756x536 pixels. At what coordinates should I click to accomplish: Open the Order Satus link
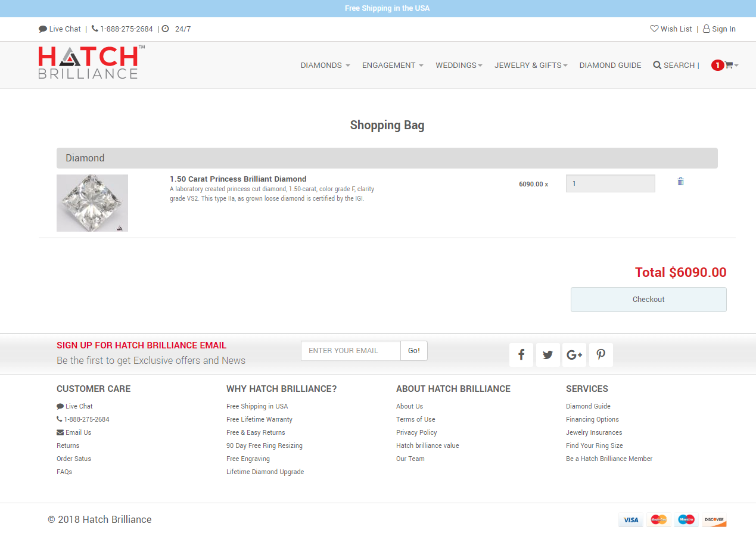click(74, 459)
